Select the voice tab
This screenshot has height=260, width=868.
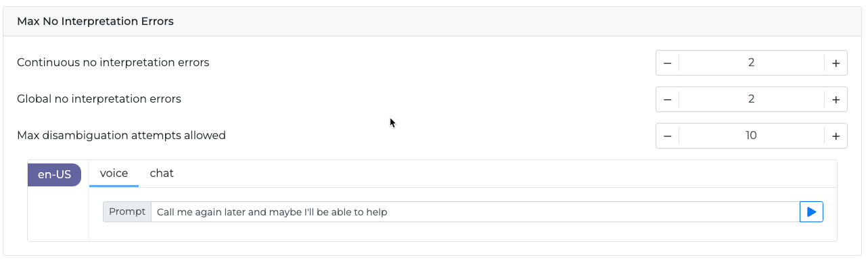point(114,174)
